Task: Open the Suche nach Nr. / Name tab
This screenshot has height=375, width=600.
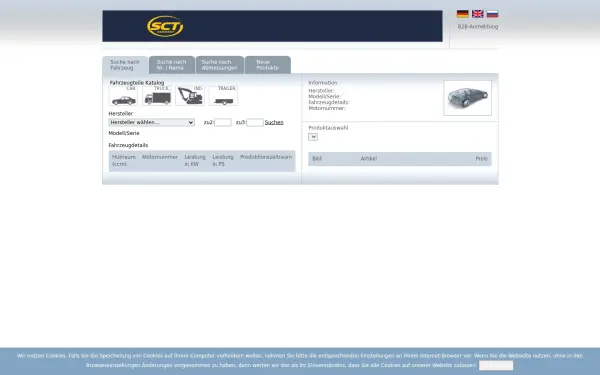Action: [171, 65]
